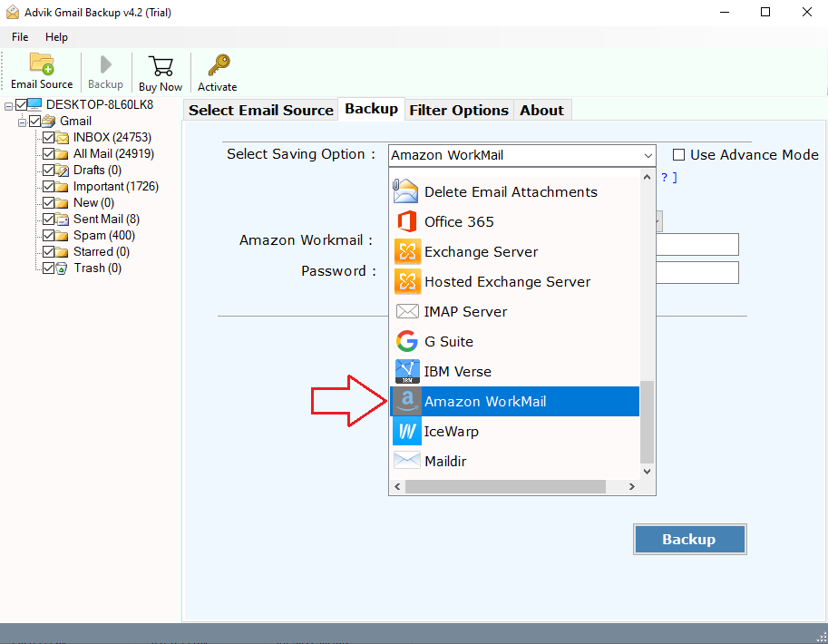828x644 pixels.
Task: Click the Sent Mail folder icon
Action: pos(63,220)
